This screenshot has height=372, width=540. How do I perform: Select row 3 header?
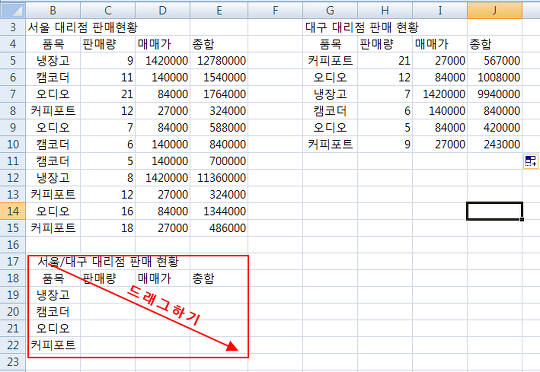point(13,27)
